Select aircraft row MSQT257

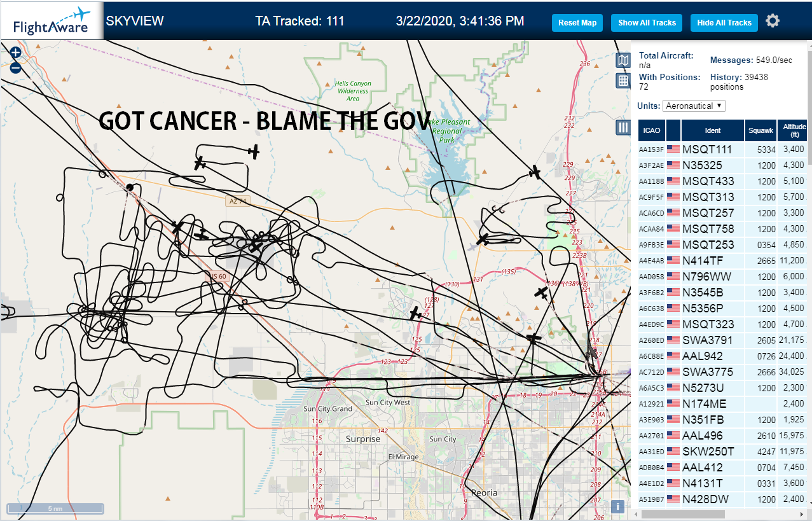(723, 213)
